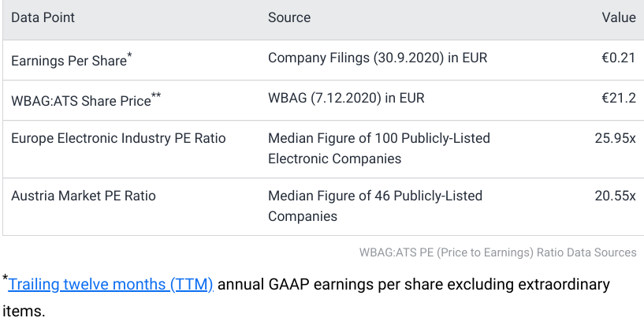The image size is (644, 329).
Task: Click the 20.55x market PE value
Action: (x=615, y=196)
